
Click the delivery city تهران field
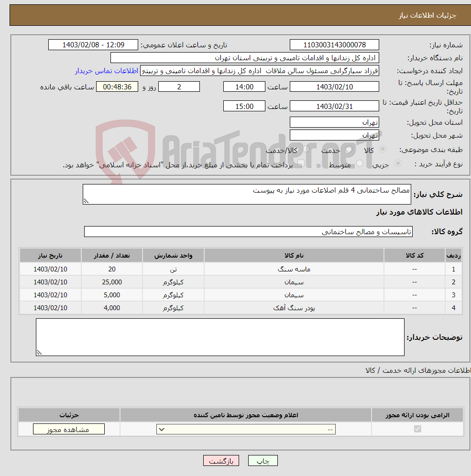point(334,135)
